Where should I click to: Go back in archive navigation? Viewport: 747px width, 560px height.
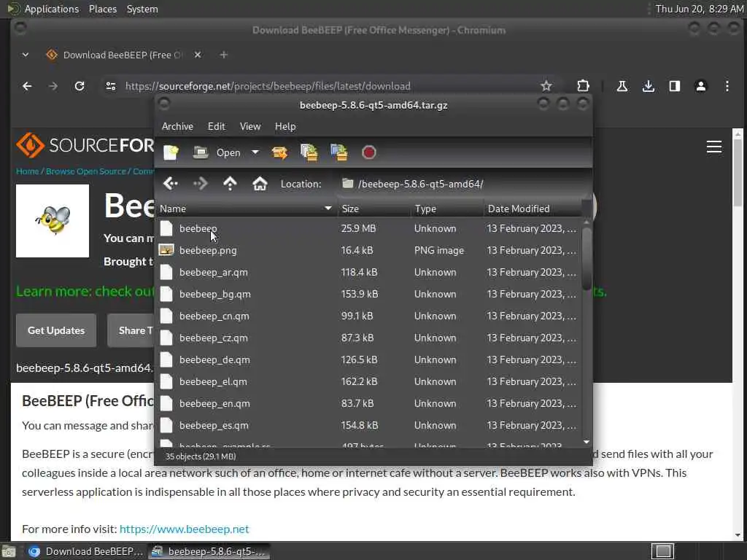coord(171,183)
